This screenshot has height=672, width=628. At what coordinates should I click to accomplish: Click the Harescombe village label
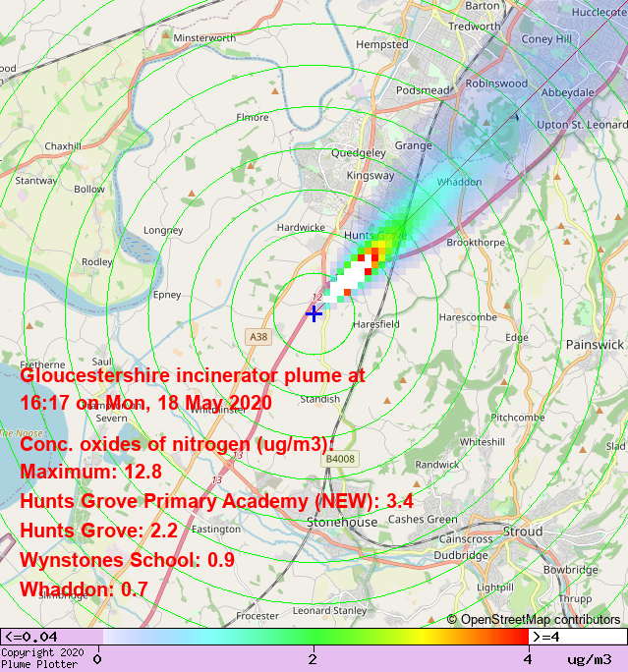coord(468,317)
